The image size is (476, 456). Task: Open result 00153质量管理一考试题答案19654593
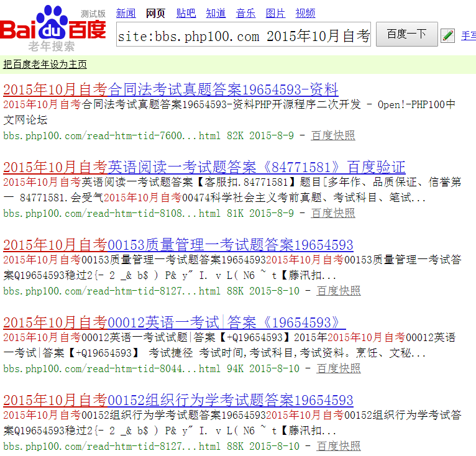click(178, 245)
